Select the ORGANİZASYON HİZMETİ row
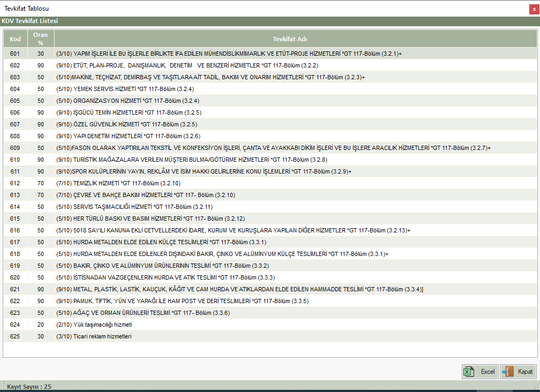This screenshot has width=540, height=392. click(x=271, y=101)
